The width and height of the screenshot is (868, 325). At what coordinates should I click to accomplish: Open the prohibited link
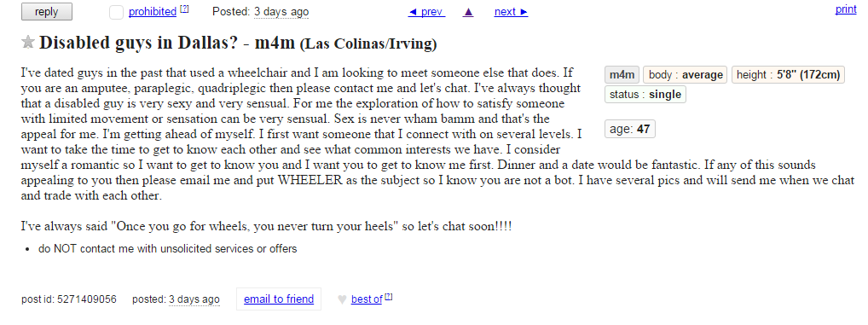[x=153, y=12]
